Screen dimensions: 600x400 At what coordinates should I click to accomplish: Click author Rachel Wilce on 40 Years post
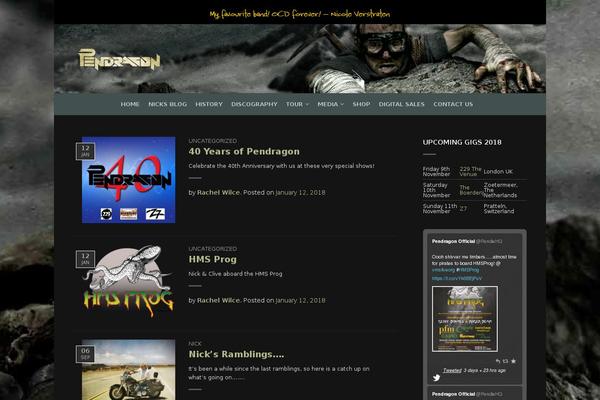pos(218,193)
